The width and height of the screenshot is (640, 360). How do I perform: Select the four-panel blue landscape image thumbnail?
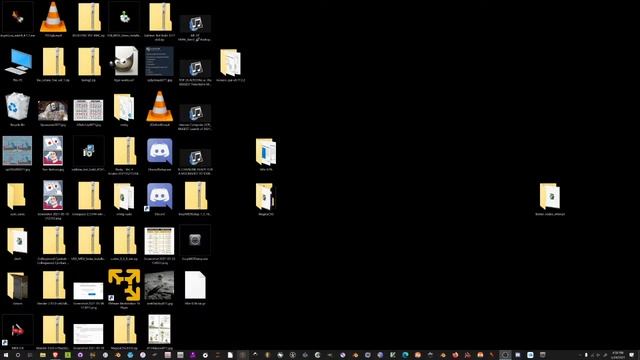(x=17, y=151)
